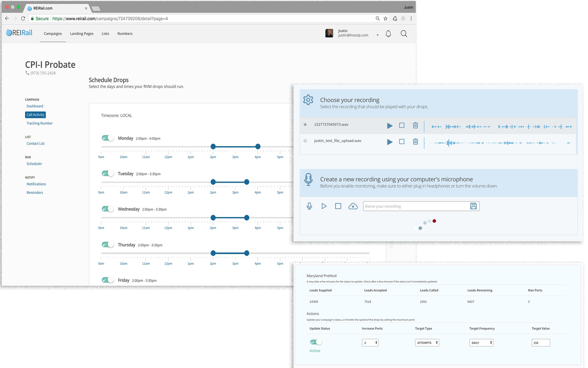Click the play button for justin_test_file_upload.wav
588x368 pixels.
point(389,141)
